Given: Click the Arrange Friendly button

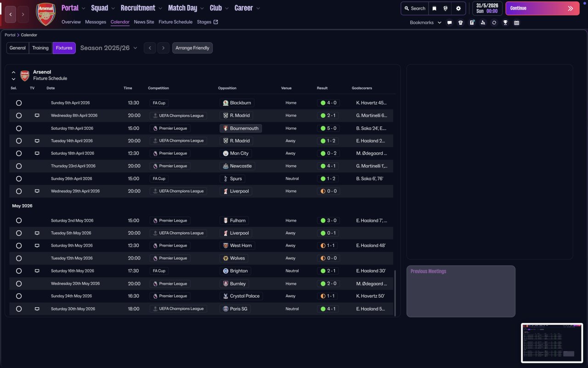Looking at the screenshot, I should pyautogui.click(x=192, y=48).
